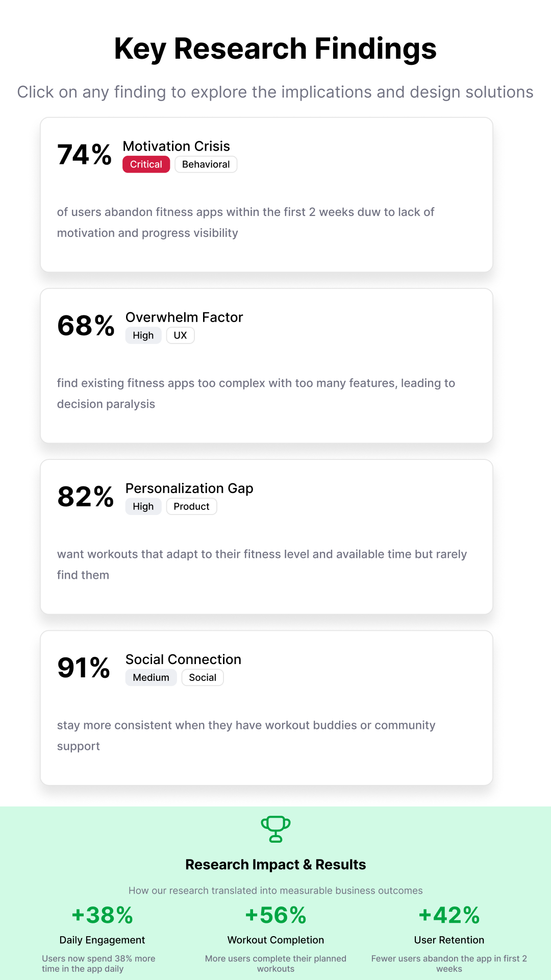Click the 74% statistic

click(85, 155)
